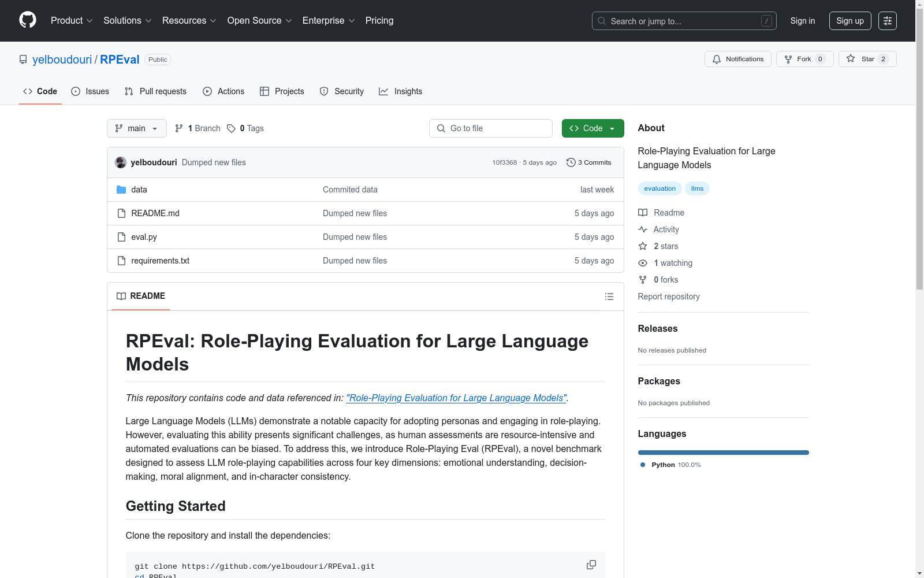Click the evaluation topic tag

[660, 188]
